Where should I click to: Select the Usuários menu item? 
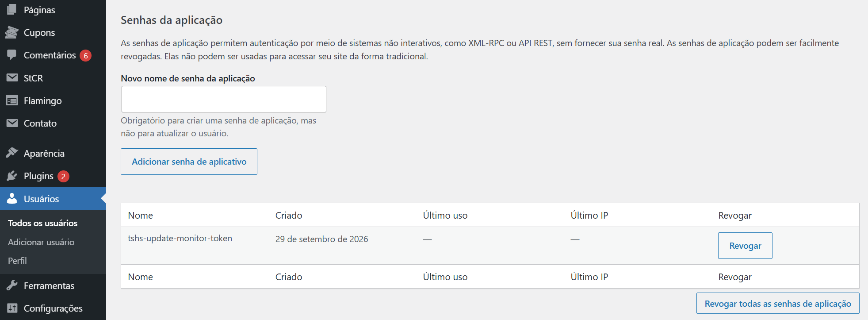(53, 199)
